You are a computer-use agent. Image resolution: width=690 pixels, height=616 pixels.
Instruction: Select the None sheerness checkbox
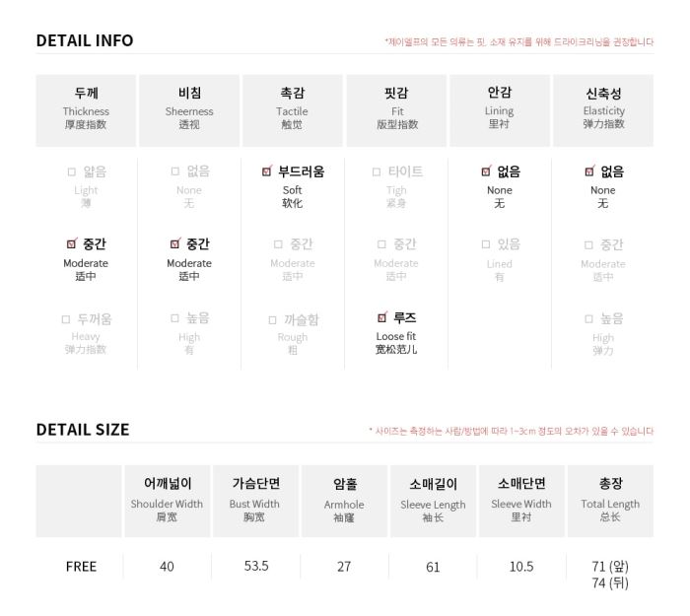tap(175, 171)
